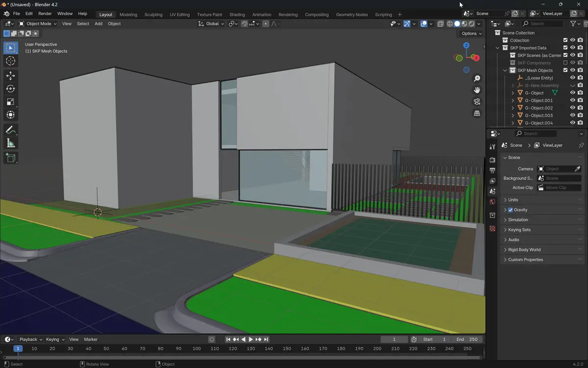Select the Move tool in toolbar

pyautogui.click(x=10, y=76)
